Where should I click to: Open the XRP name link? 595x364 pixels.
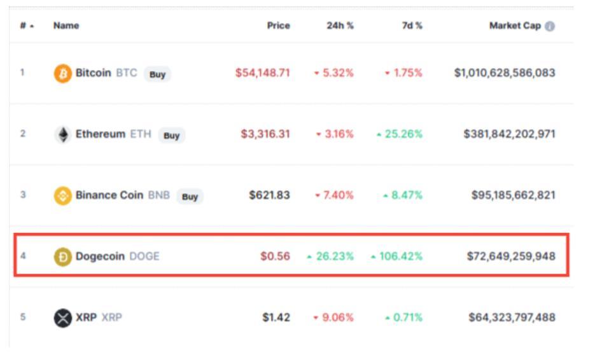tap(86, 317)
